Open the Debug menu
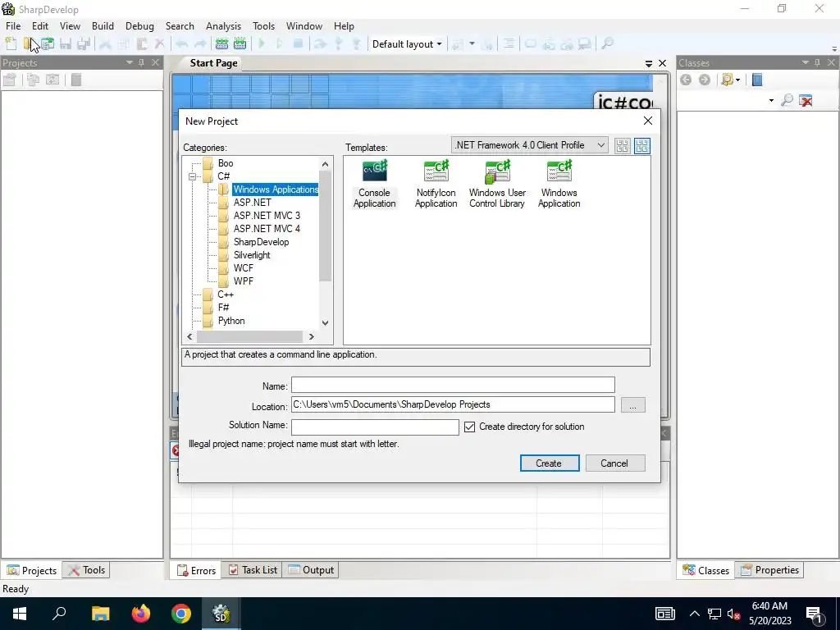 139,25
